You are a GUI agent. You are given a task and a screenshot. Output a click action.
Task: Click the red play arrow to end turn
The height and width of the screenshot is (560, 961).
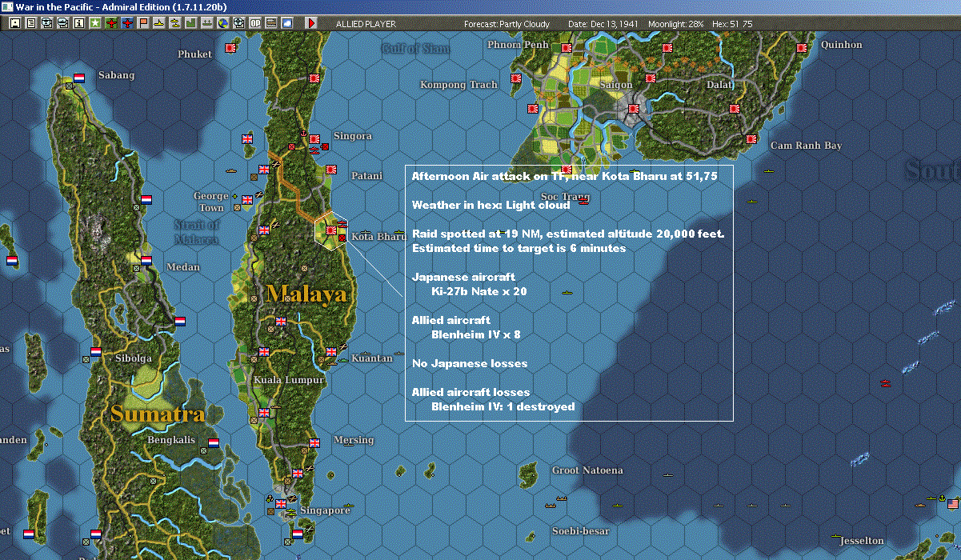pos(311,23)
